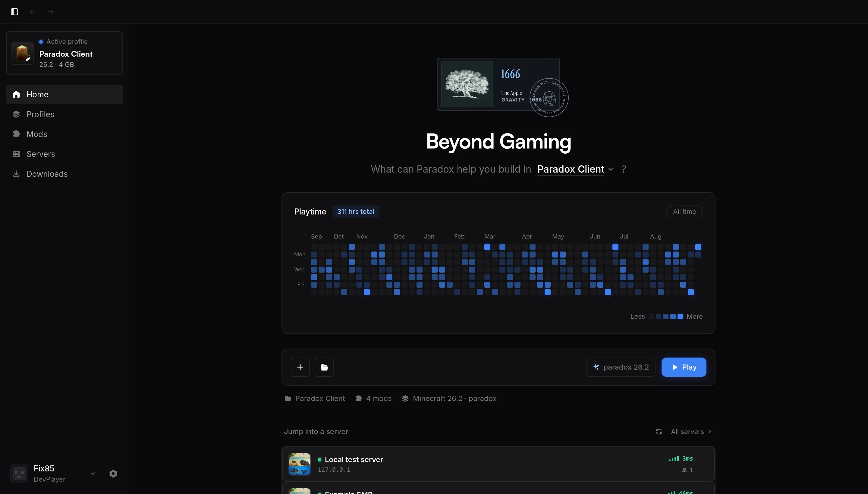Open the Home sidebar item

tap(64, 94)
